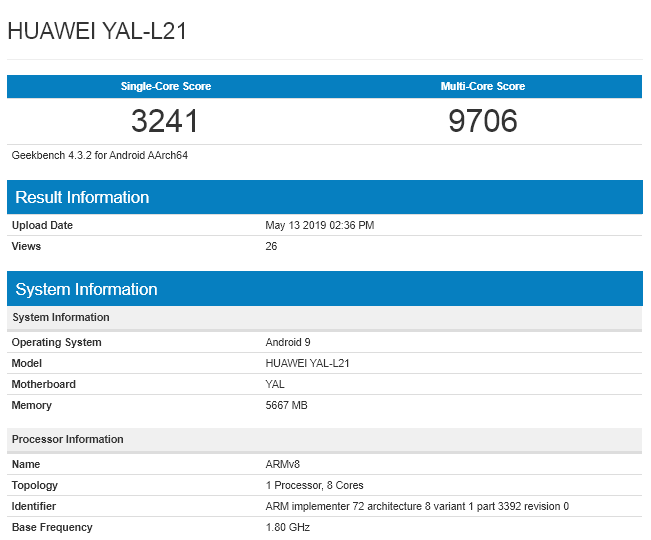Click the HUAWEI YAL-L21 page title
This screenshot has width=651, height=540.
97,31
